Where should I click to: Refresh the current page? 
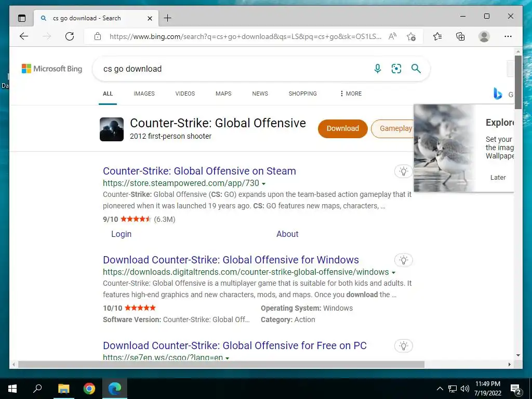coord(70,36)
